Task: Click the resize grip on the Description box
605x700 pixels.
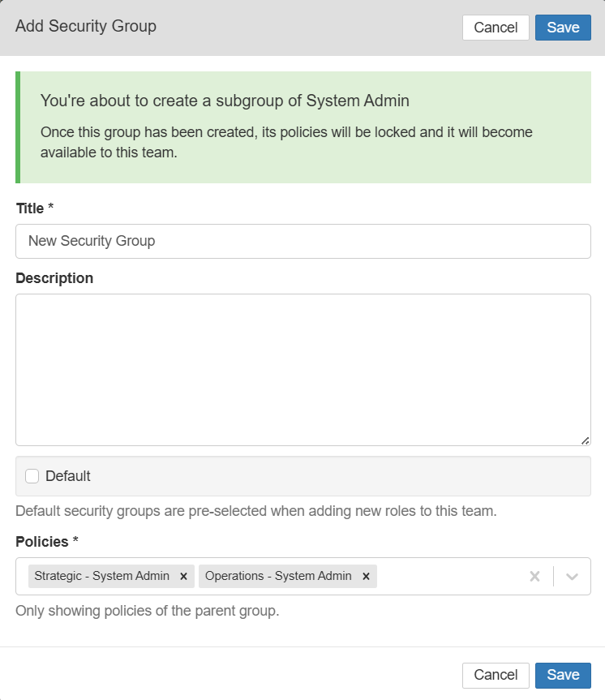Action: coord(585,440)
